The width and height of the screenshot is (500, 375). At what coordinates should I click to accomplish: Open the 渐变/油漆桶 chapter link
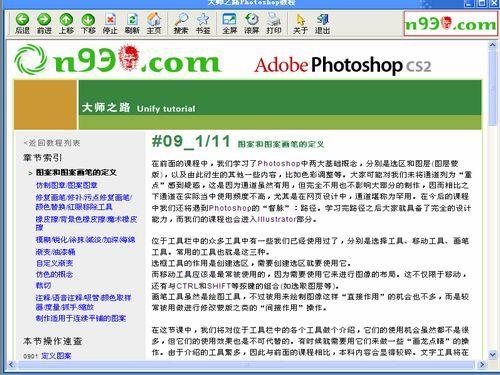click(56, 252)
